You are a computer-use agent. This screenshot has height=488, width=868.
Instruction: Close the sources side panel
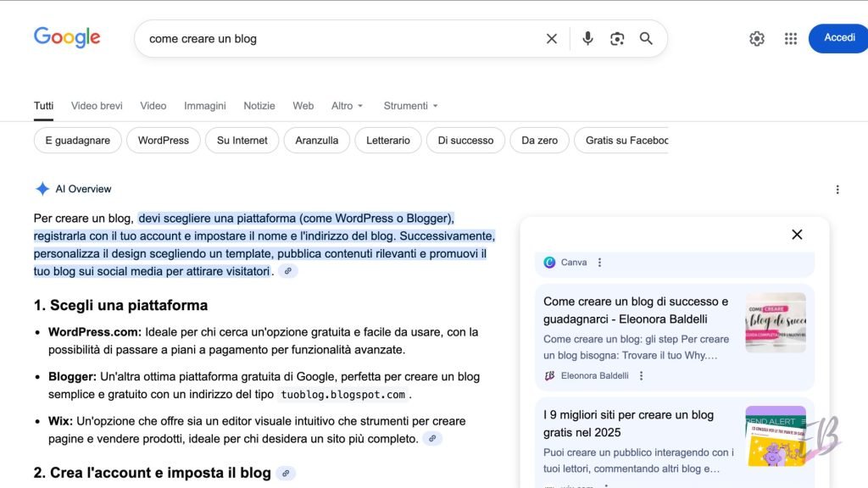pos(797,235)
